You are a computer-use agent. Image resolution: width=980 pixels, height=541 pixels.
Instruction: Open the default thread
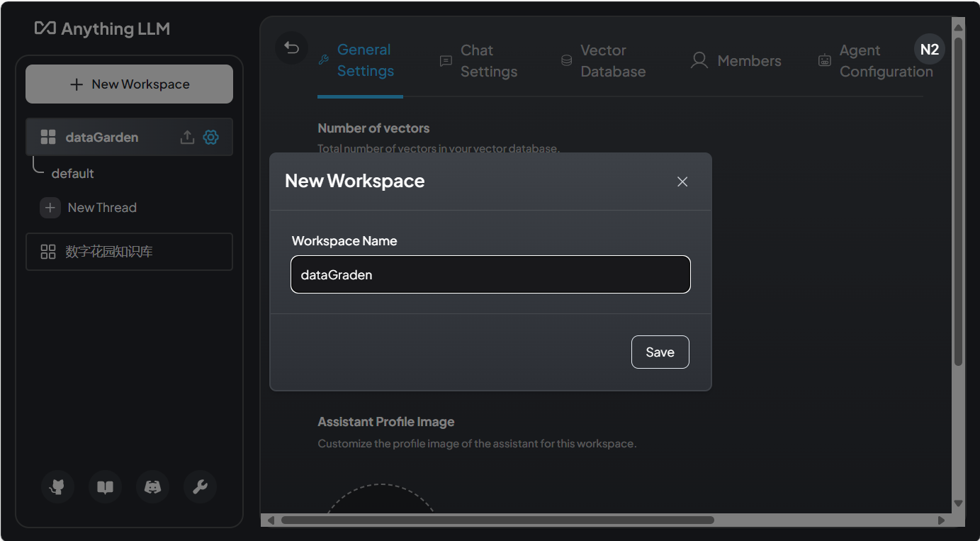73,174
